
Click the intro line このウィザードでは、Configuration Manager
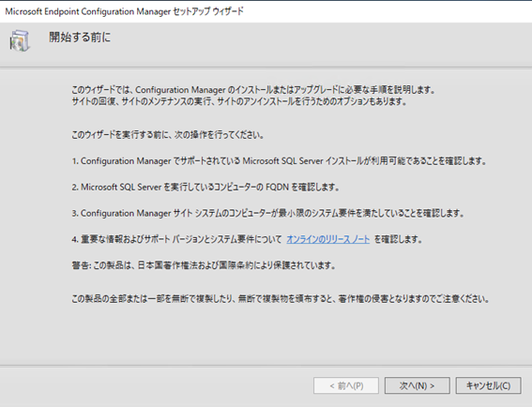[253, 90]
